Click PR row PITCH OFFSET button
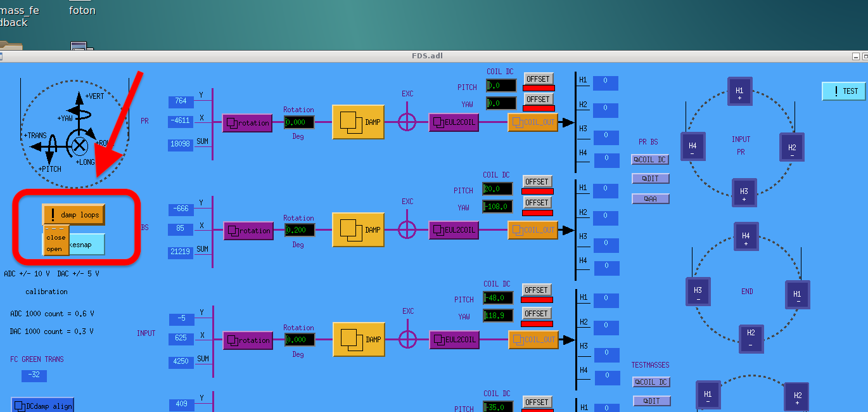Viewport: 868px width, 412px height. (x=539, y=79)
